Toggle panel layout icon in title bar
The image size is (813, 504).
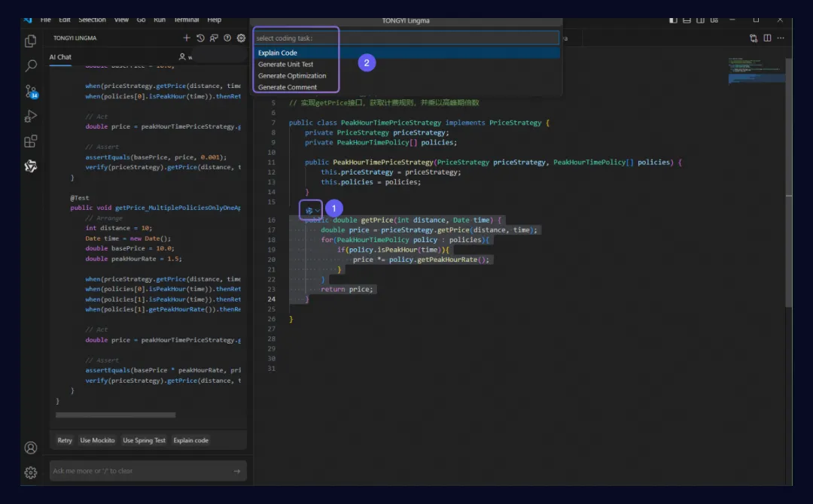[x=687, y=20]
